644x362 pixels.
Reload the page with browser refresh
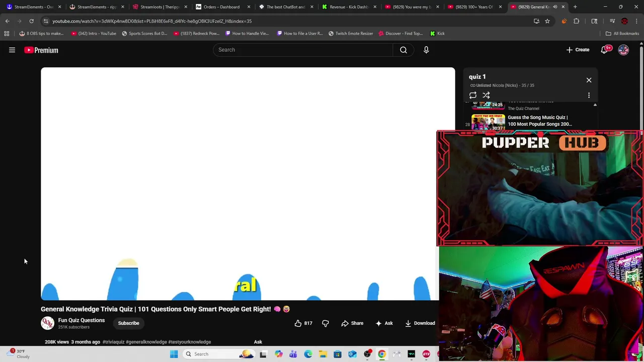pos(31,21)
